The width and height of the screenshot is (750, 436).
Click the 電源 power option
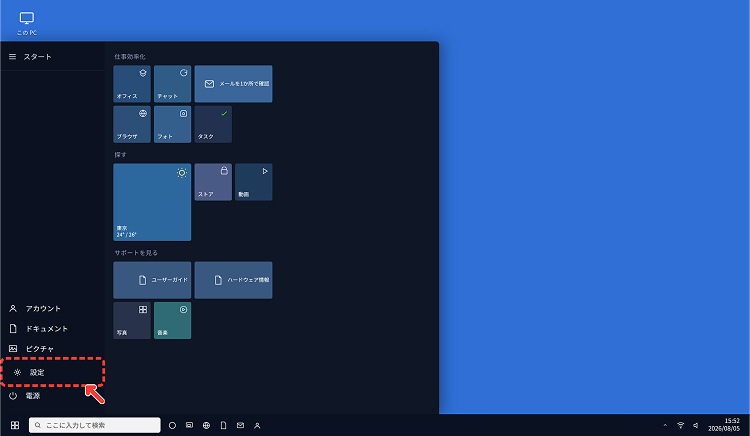[53, 396]
